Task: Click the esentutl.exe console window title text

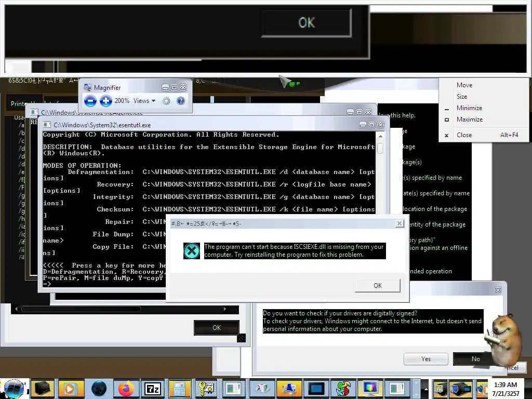Action: (x=102, y=125)
